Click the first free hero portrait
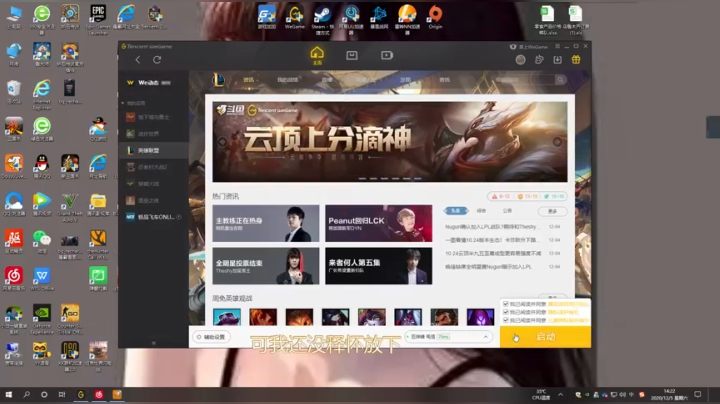Image resolution: width=720 pixels, height=404 pixels. pyautogui.click(x=227, y=317)
